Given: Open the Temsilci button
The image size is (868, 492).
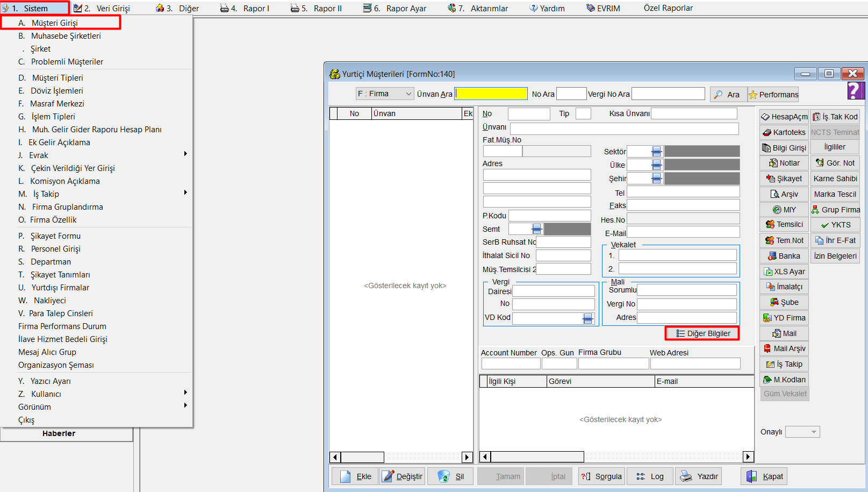Looking at the screenshot, I should click(784, 225).
